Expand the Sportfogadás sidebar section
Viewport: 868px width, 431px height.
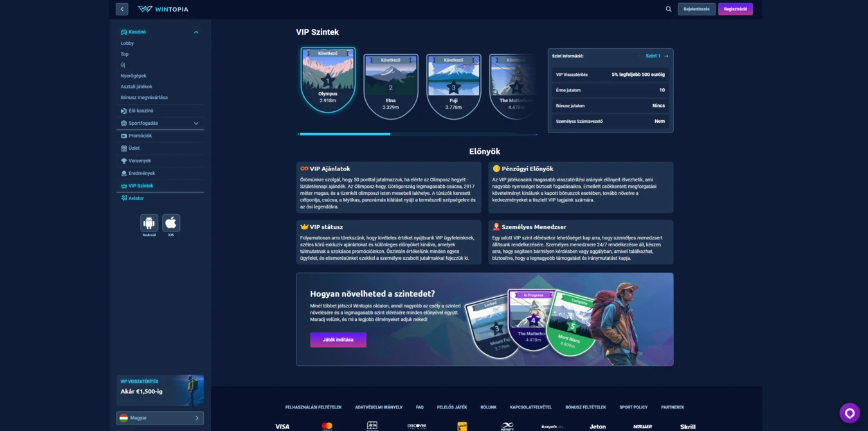tap(196, 124)
